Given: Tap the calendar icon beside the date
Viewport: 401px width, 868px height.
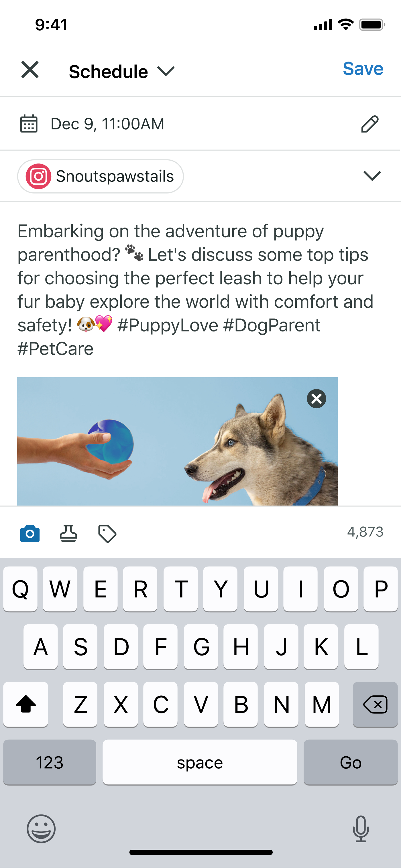Looking at the screenshot, I should [29, 124].
